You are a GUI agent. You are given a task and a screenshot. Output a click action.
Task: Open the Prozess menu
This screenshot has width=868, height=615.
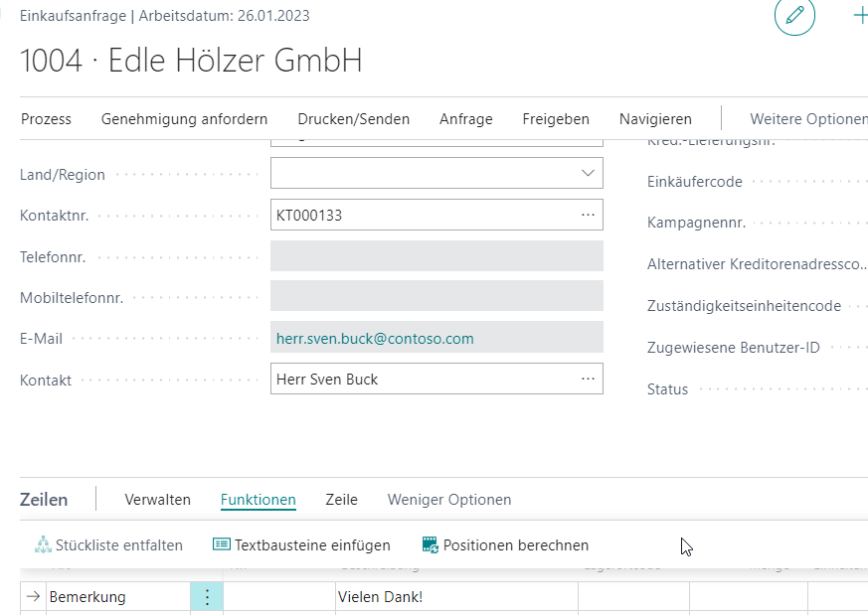[46, 119]
